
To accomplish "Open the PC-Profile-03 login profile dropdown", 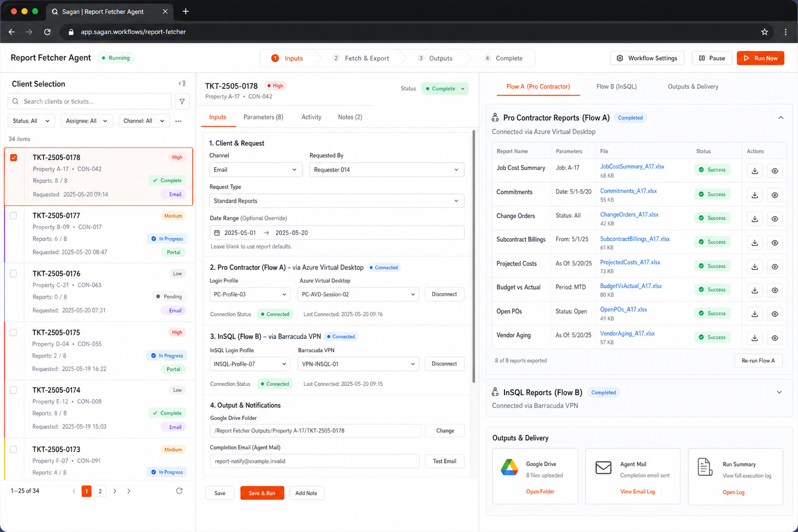I will tap(250, 295).
